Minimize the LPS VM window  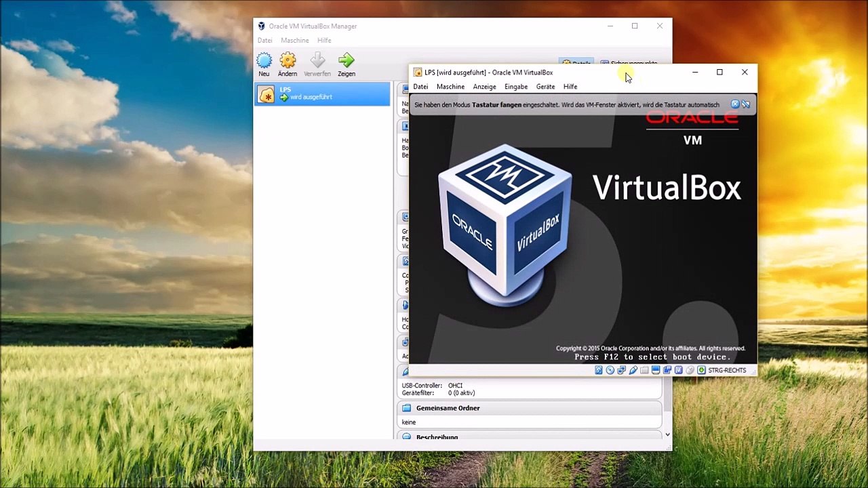(x=695, y=73)
